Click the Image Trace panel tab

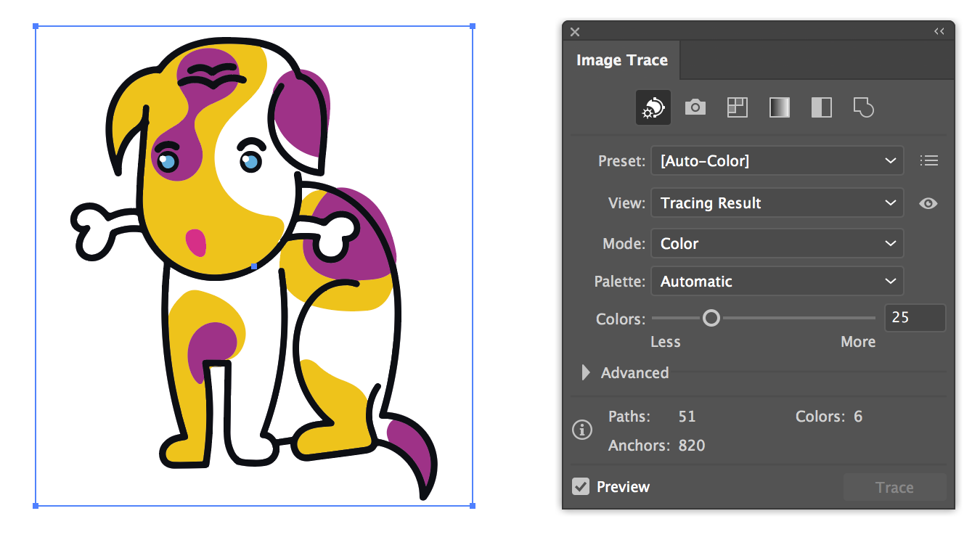(622, 60)
